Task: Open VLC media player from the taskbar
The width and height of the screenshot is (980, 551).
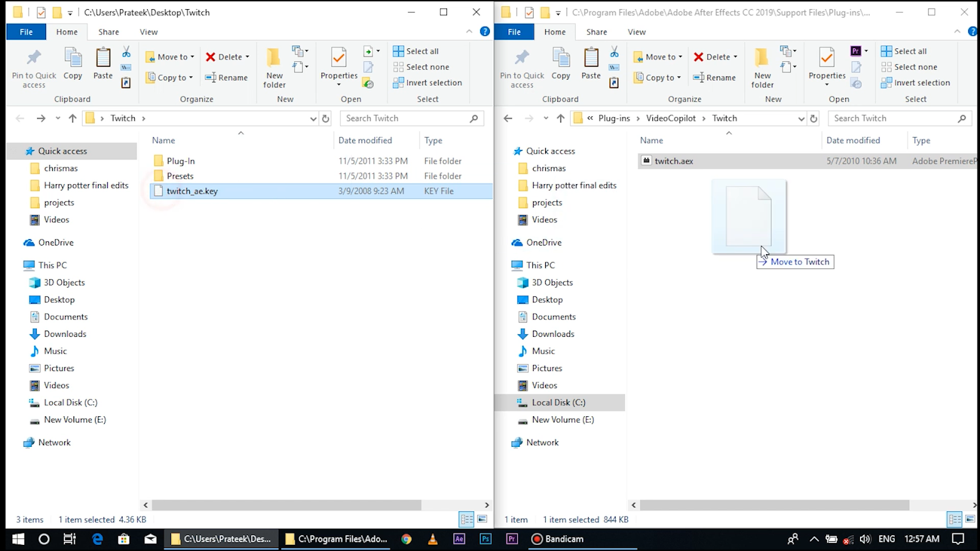Action: coord(432,539)
